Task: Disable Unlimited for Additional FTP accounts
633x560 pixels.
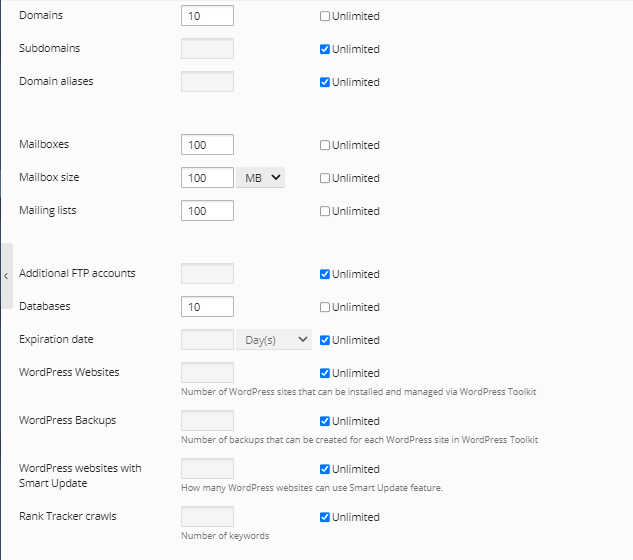Action: point(325,274)
